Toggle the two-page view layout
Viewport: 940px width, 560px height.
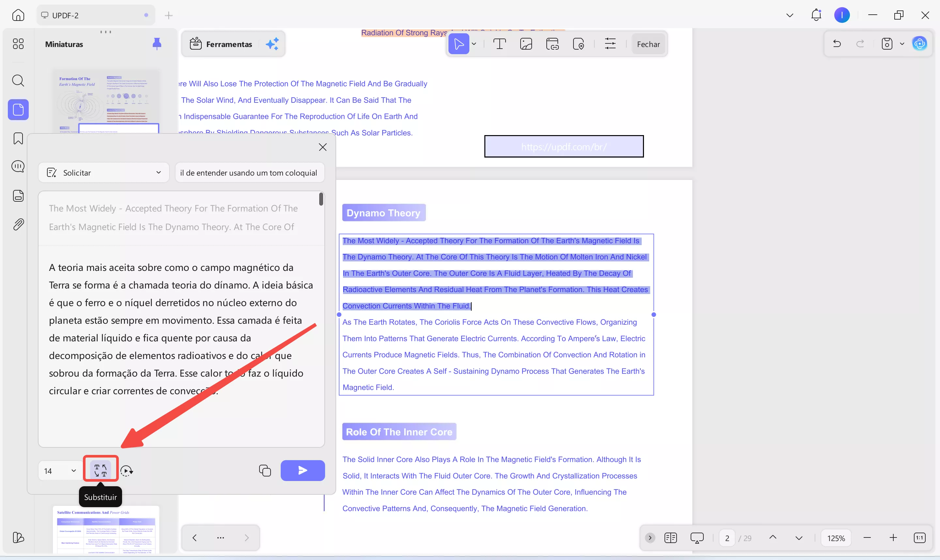670,538
